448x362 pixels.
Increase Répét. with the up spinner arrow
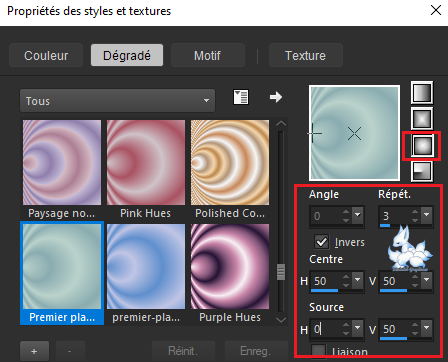pos(415,212)
